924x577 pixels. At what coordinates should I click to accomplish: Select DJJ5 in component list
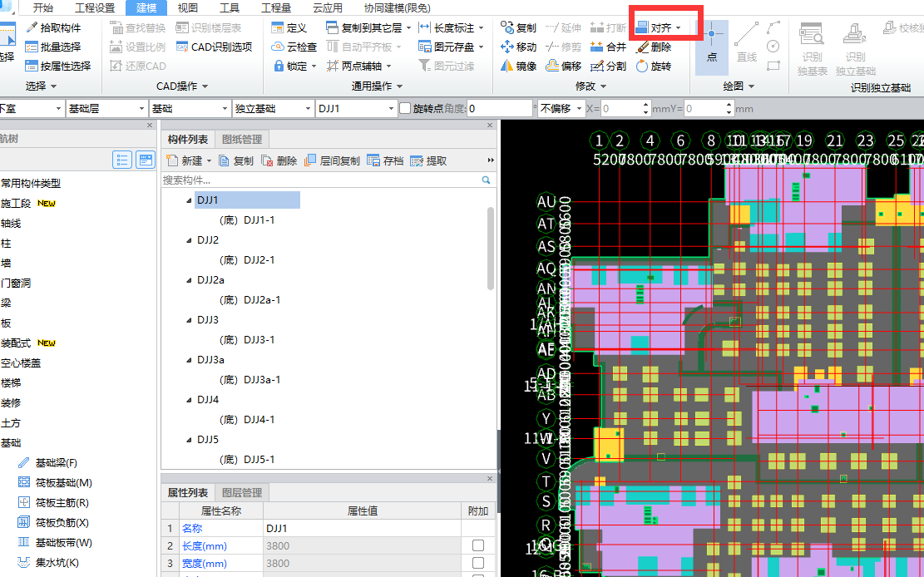[x=208, y=440]
